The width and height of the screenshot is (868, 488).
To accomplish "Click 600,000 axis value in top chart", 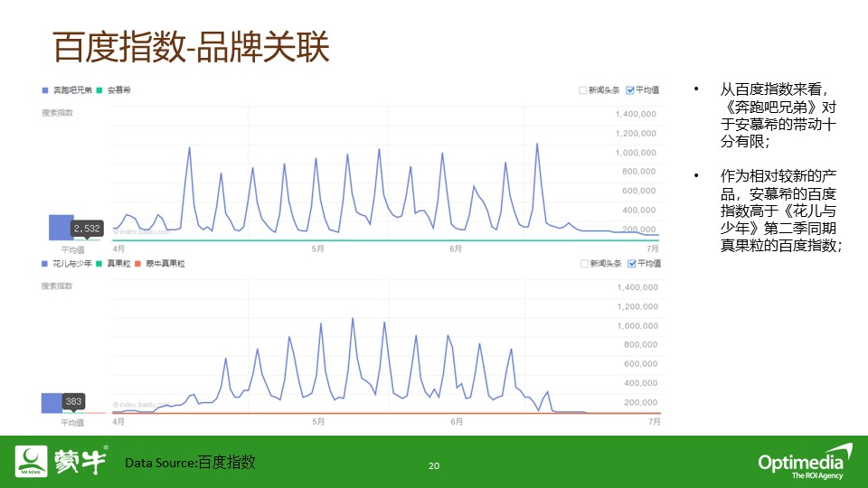I will [x=639, y=191].
